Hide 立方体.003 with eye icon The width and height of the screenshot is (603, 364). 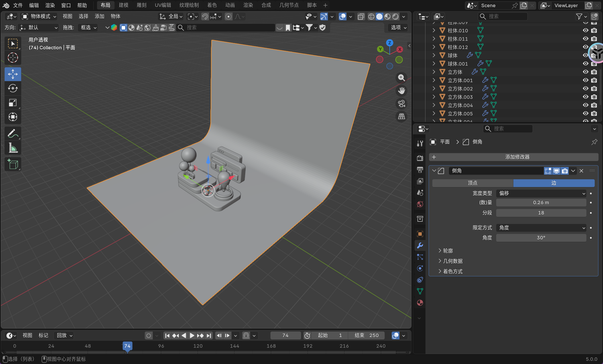coord(586,97)
